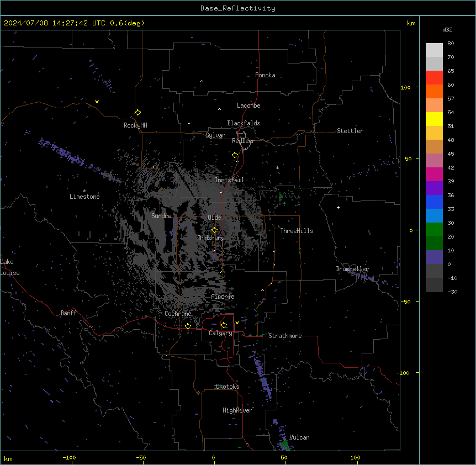This screenshot has width=476, height=465.
Task: Click the Drumheller label
Action: [x=352, y=269]
